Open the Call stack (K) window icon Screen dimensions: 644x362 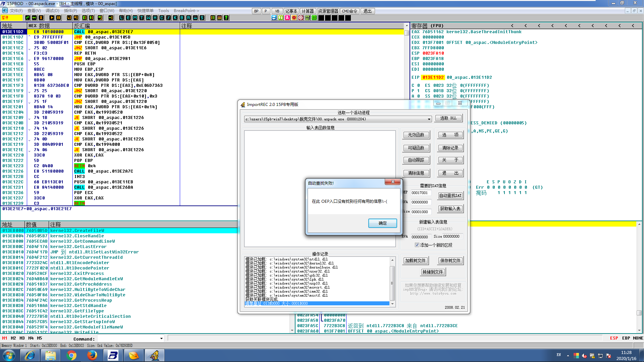(175, 18)
